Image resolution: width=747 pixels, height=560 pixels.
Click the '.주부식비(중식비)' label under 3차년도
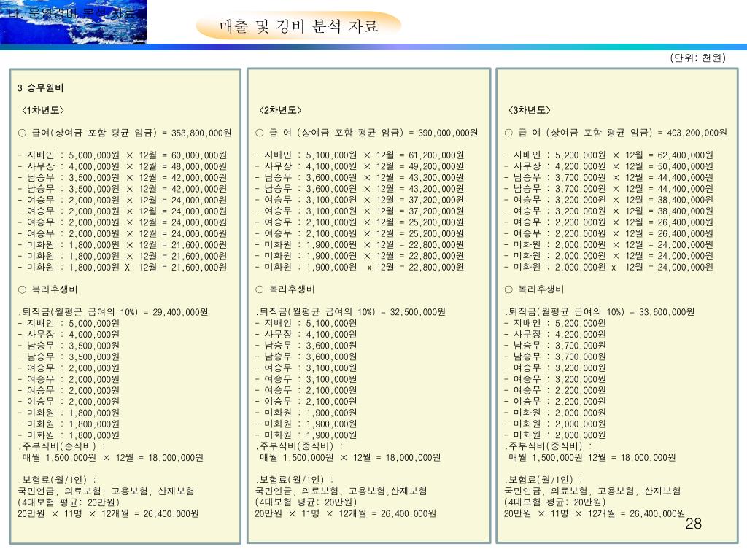548,446
